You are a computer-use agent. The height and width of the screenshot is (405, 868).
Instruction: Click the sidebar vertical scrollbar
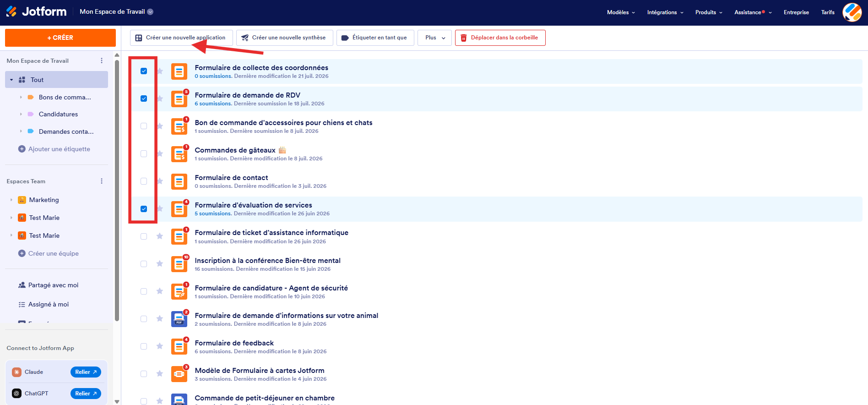pyautogui.click(x=117, y=190)
